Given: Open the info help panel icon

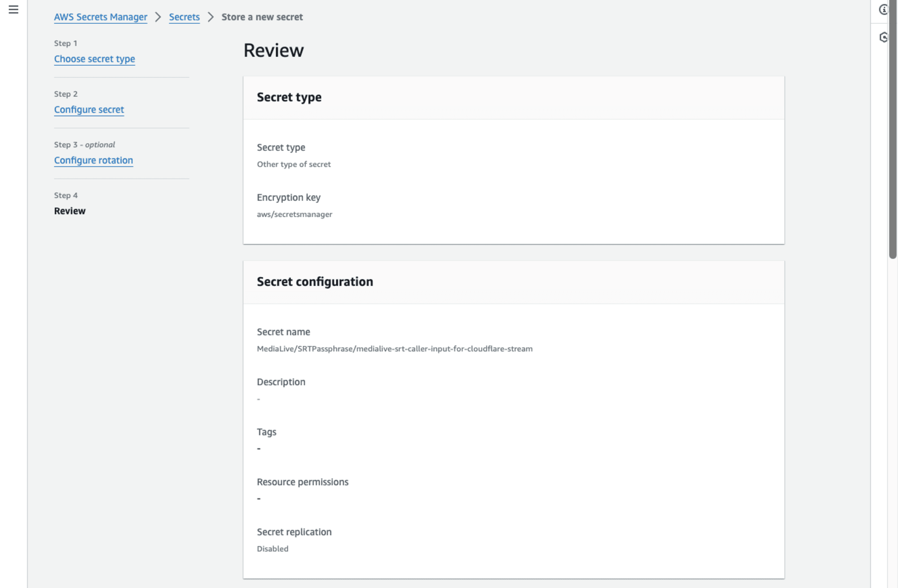Looking at the screenshot, I should [x=883, y=9].
